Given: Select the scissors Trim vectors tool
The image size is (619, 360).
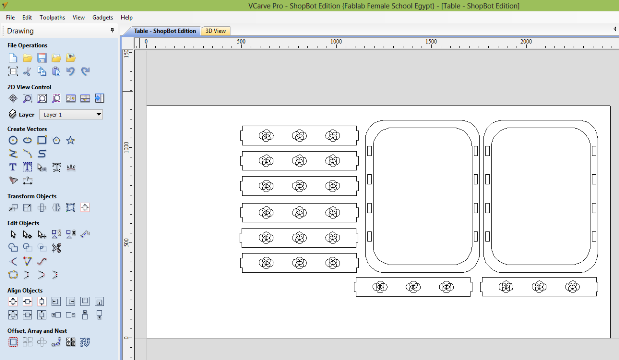Looking at the screenshot, I should (56, 248).
